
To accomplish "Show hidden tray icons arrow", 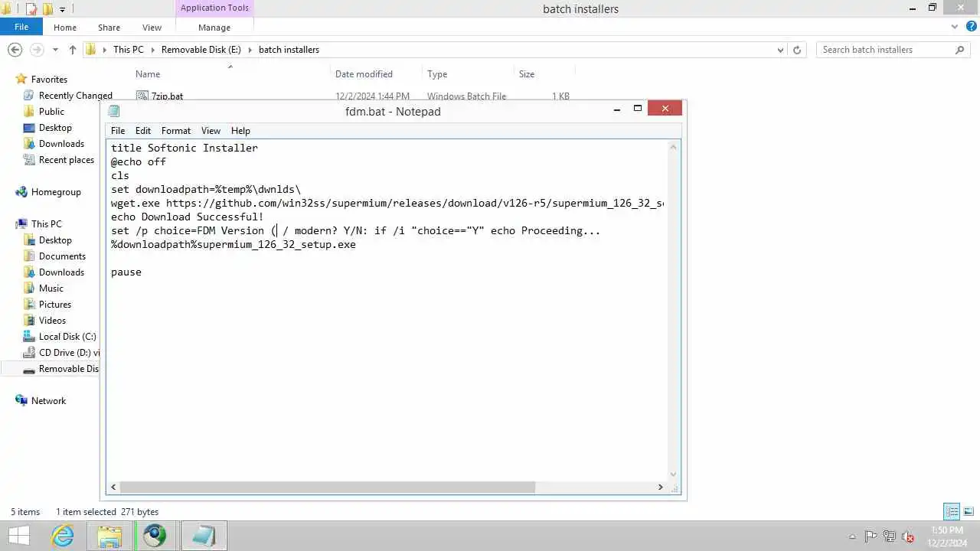I will tap(853, 536).
